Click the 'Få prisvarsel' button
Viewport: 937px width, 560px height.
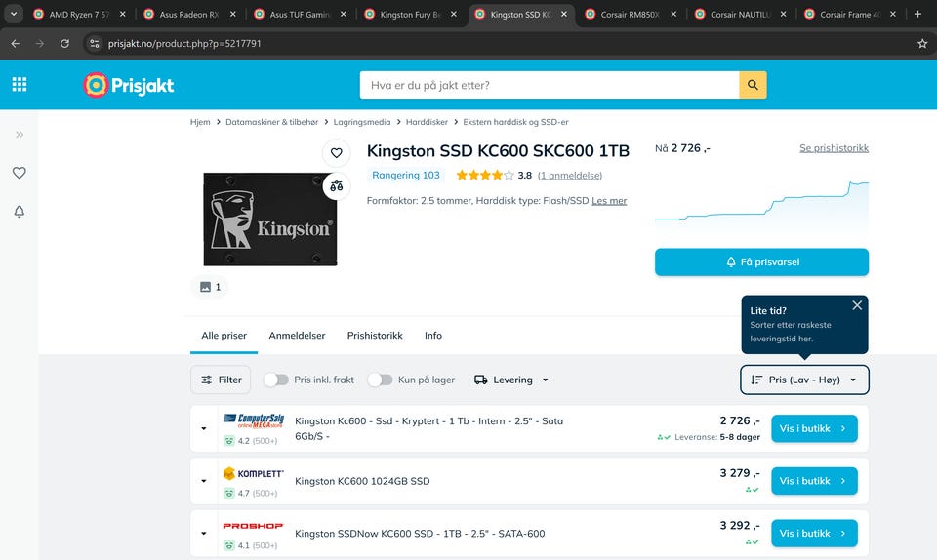coord(762,262)
